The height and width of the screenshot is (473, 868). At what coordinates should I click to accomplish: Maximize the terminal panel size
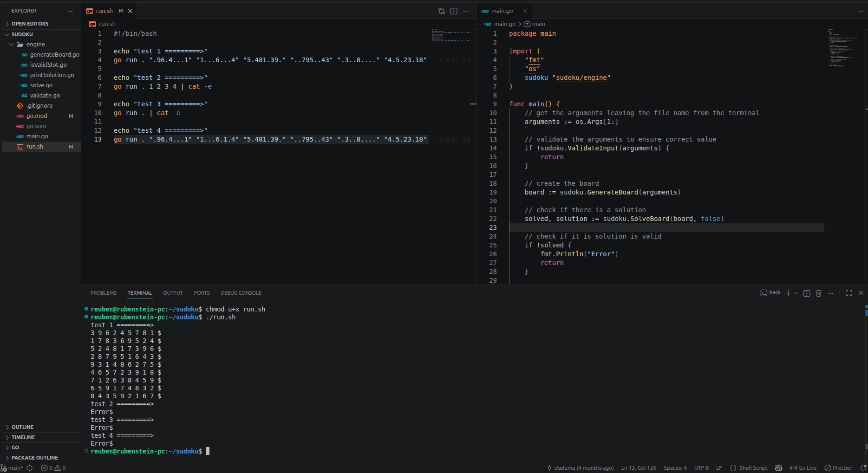click(849, 293)
